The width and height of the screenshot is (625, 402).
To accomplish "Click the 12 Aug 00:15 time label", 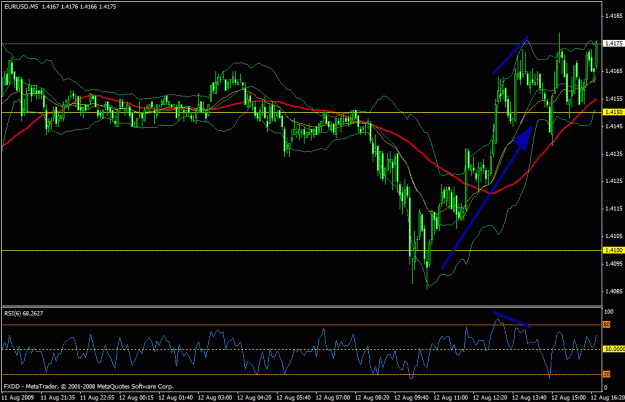I will (x=136, y=398).
